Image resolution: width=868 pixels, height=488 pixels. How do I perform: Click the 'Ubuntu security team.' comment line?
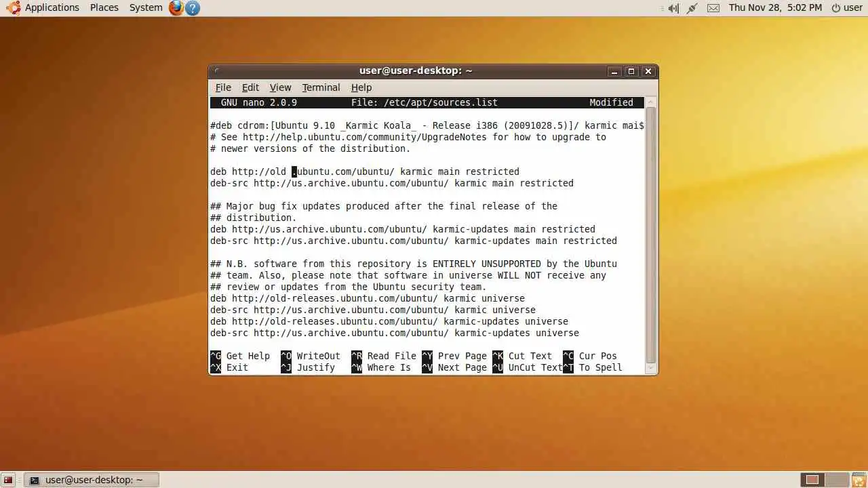349,287
